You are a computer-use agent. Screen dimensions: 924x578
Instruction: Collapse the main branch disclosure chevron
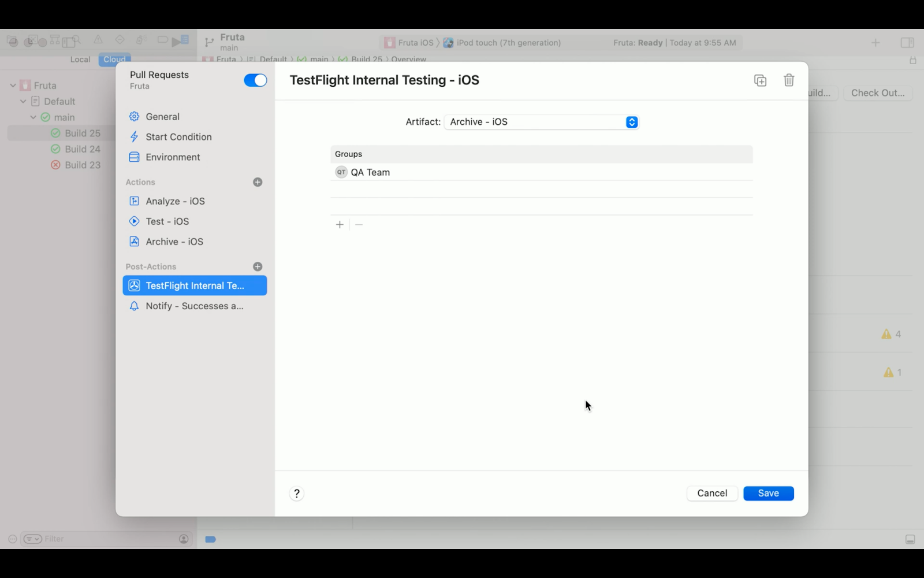pyautogui.click(x=33, y=117)
